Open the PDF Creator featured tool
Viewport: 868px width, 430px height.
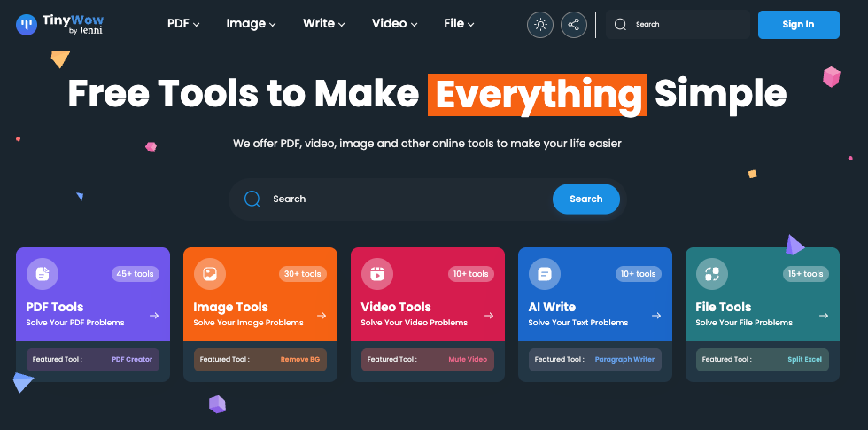[x=132, y=360]
